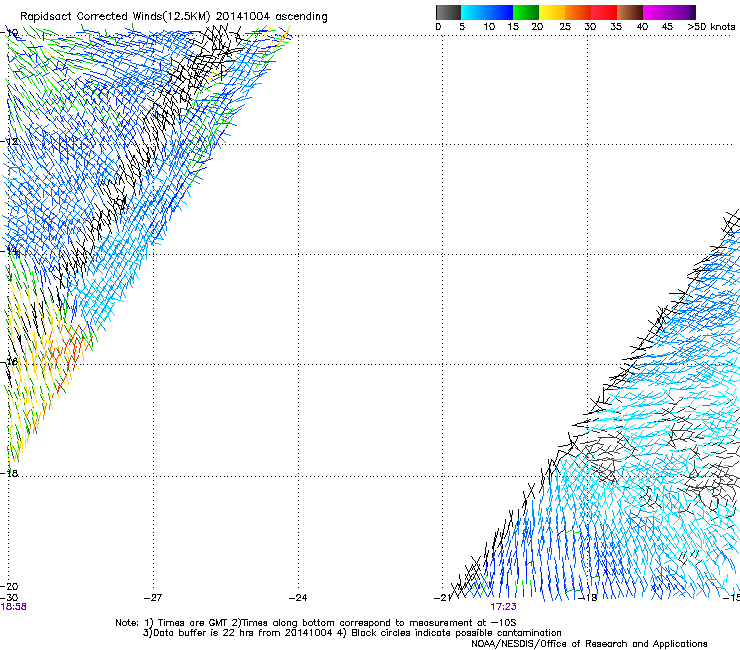Click the -30 longitude axis label
Screen dimensions: 740x650
[x=9, y=598]
